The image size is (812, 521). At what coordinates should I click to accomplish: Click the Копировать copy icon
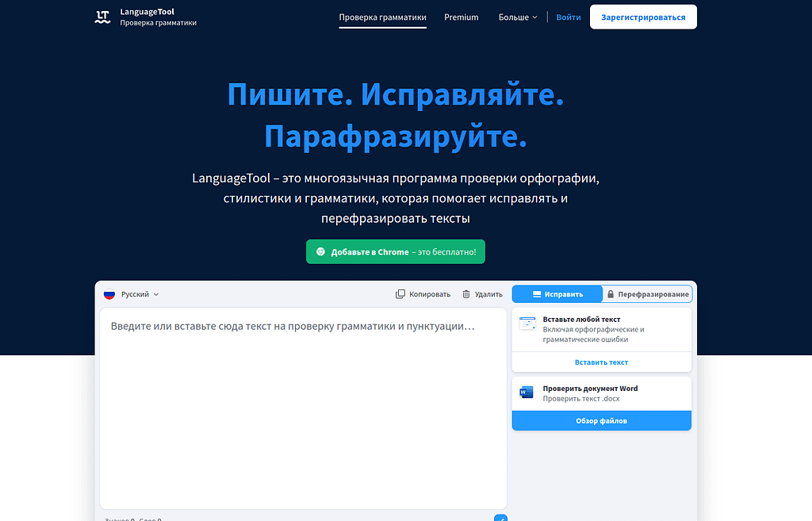[400, 294]
